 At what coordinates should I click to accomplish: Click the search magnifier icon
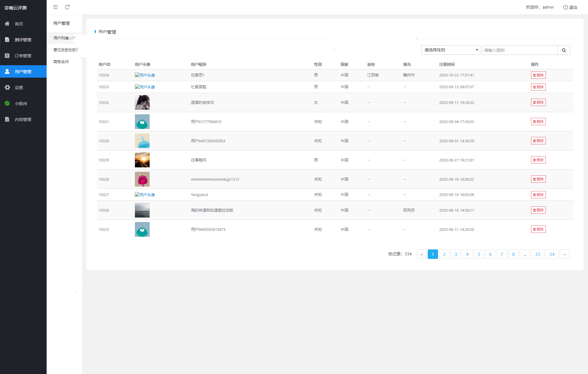[x=564, y=50]
